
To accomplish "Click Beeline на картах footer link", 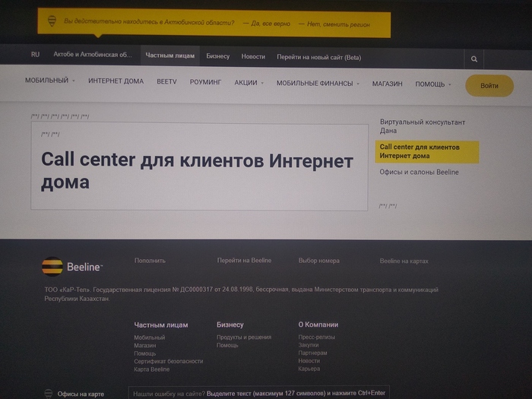I will 404,261.
